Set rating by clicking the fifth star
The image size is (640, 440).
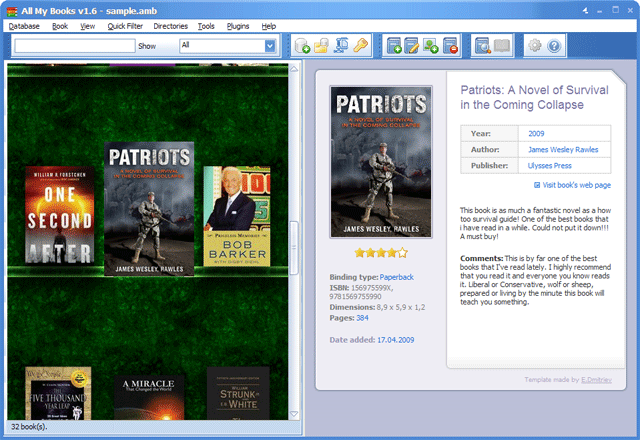click(x=402, y=253)
